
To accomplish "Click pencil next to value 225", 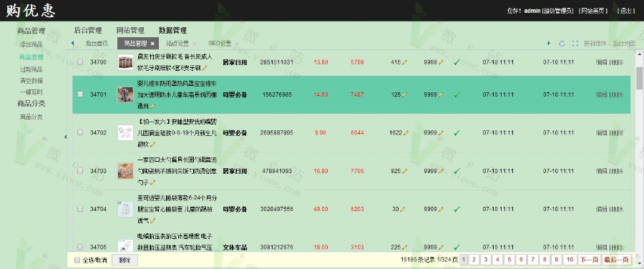I will 404,248.
